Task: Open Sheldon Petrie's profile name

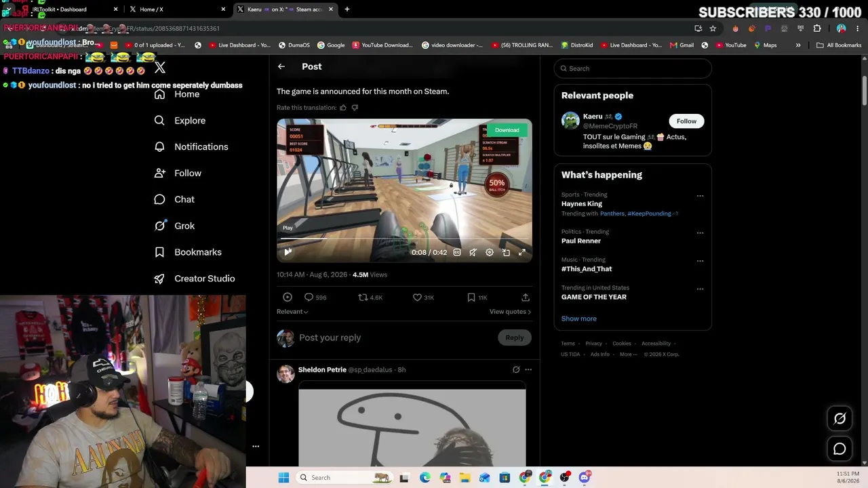Action: pos(322,369)
